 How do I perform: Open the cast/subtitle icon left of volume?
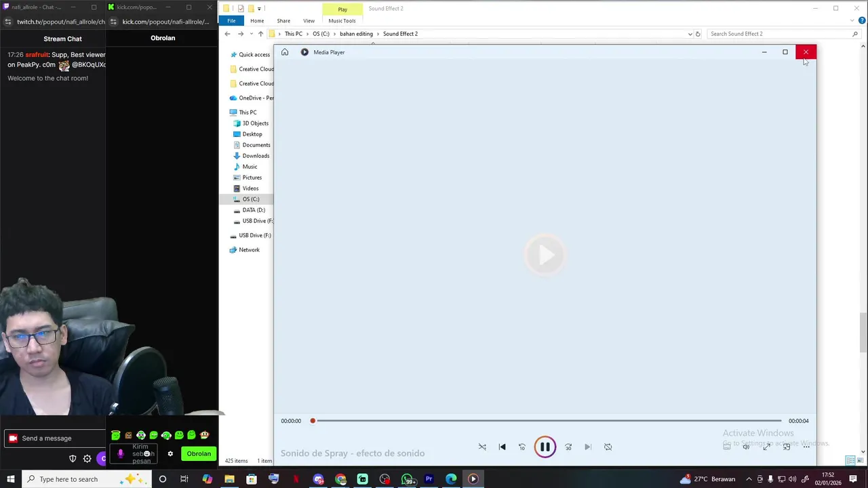point(727,447)
